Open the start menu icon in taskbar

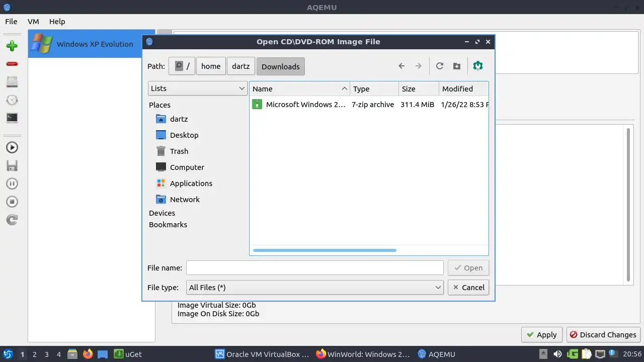click(8, 354)
